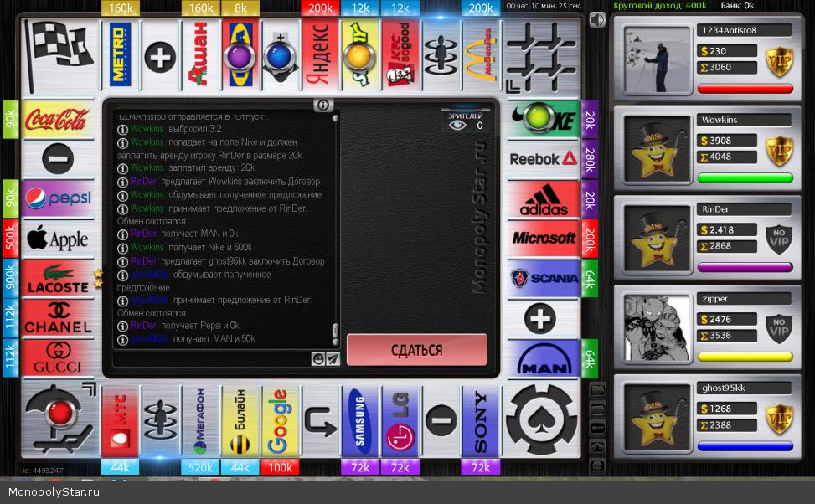Click the plus chance tile on right side
Viewport: 815px width, 504px height.
click(540, 318)
